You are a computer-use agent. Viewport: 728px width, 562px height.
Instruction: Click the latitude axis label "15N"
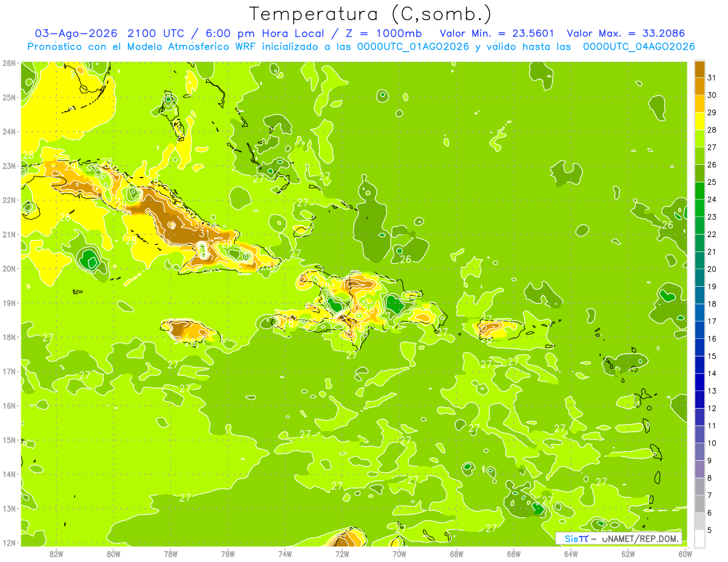pyautogui.click(x=9, y=440)
